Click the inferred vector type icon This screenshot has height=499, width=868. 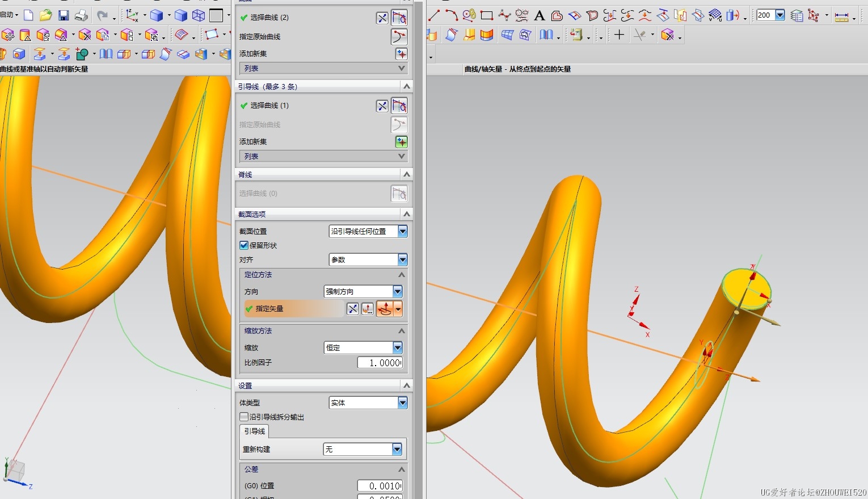[x=385, y=309]
